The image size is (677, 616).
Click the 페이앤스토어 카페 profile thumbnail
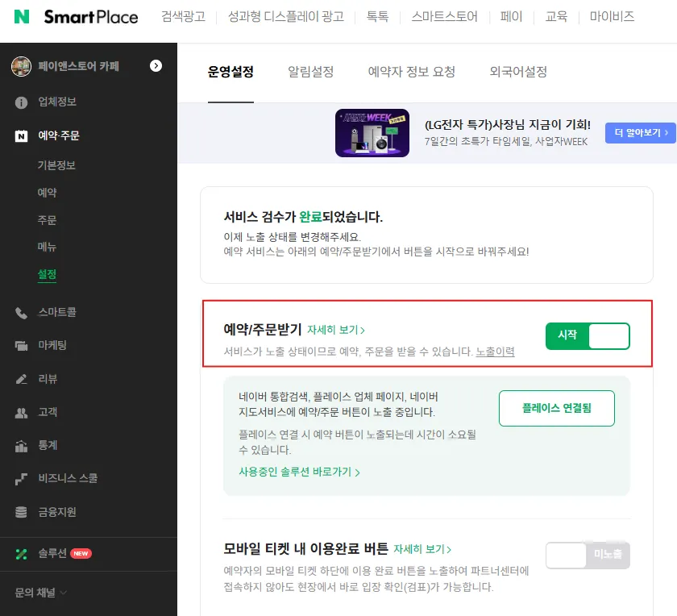[x=21, y=66]
